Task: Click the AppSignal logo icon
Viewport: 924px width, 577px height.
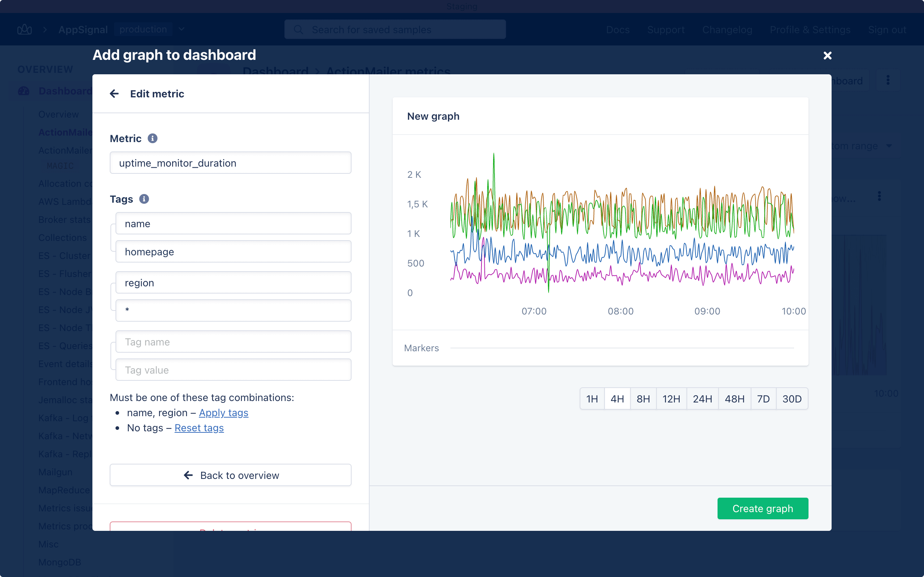Action: point(25,29)
